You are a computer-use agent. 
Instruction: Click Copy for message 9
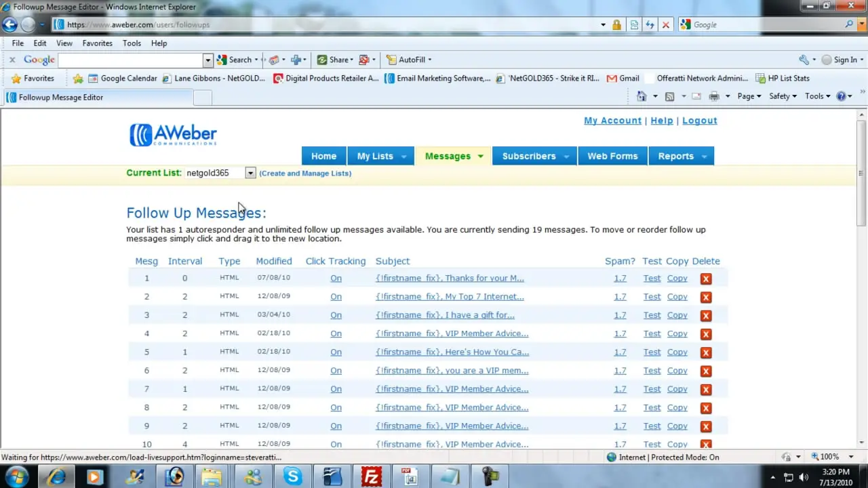pos(677,426)
